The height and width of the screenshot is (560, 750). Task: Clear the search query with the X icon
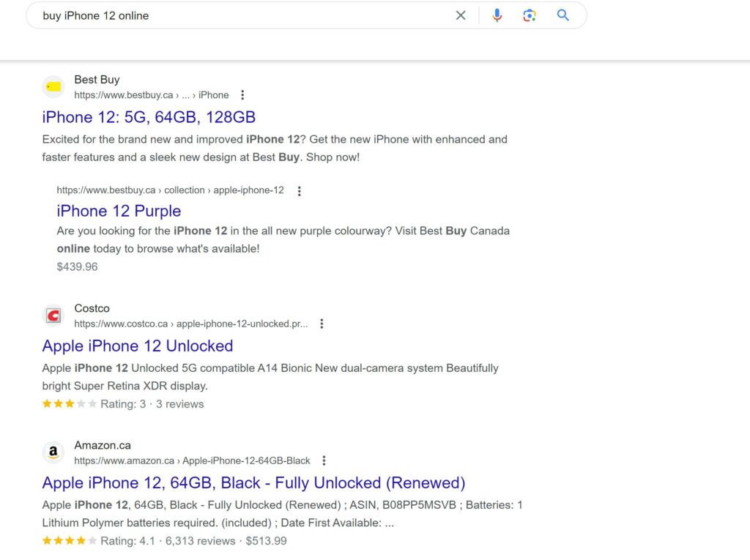(x=461, y=15)
